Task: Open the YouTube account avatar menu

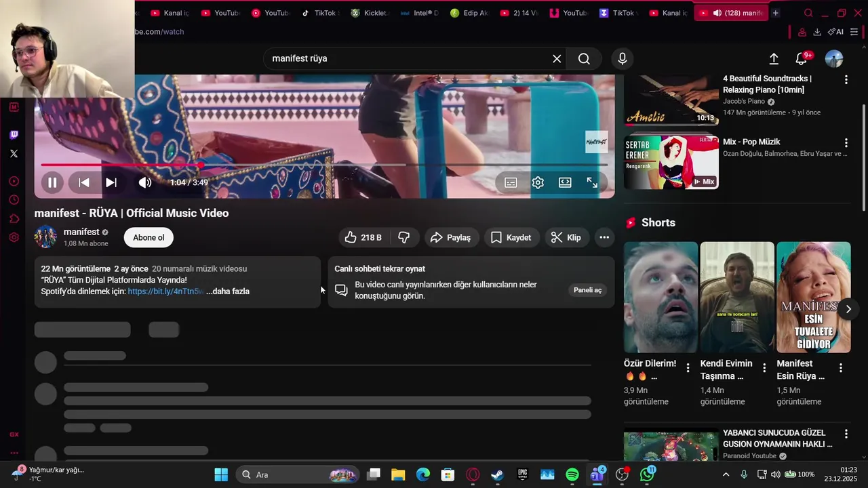Action: 833,59
